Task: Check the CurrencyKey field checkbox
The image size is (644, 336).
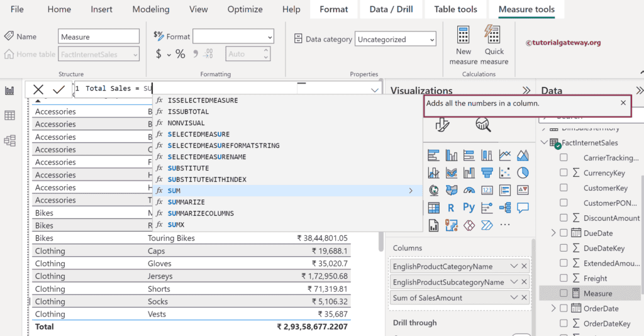Action: (563, 172)
